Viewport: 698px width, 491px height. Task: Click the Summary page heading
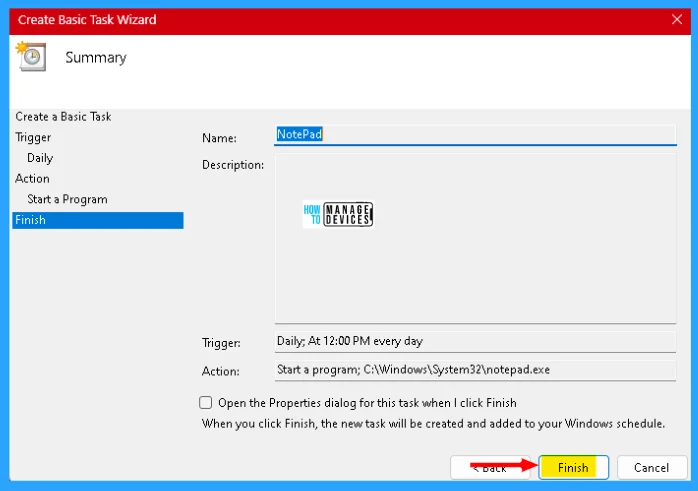click(x=96, y=58)
